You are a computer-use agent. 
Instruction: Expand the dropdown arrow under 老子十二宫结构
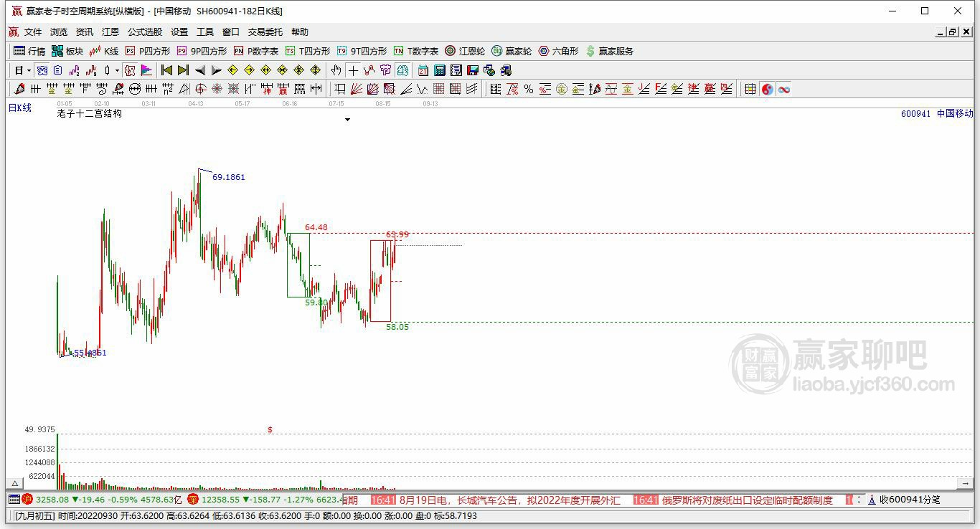347,120
